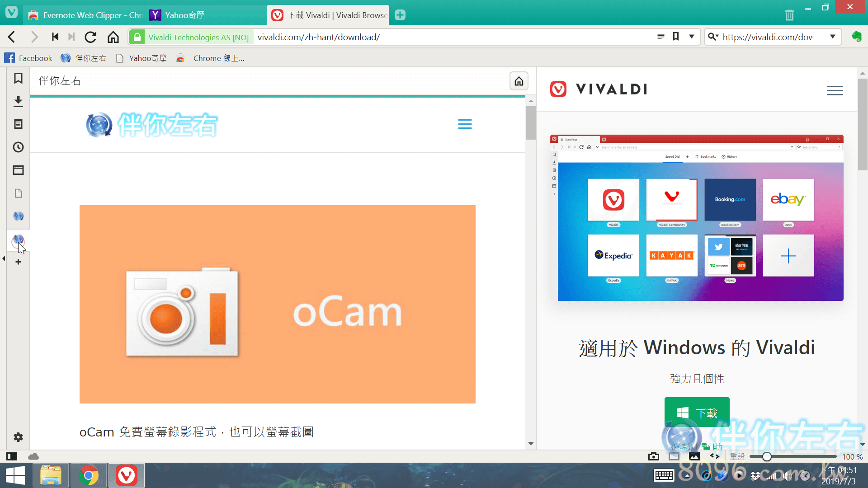The width and height of the screenshot is (868, 488).
Task: Go to the home page
Action: 113,37
